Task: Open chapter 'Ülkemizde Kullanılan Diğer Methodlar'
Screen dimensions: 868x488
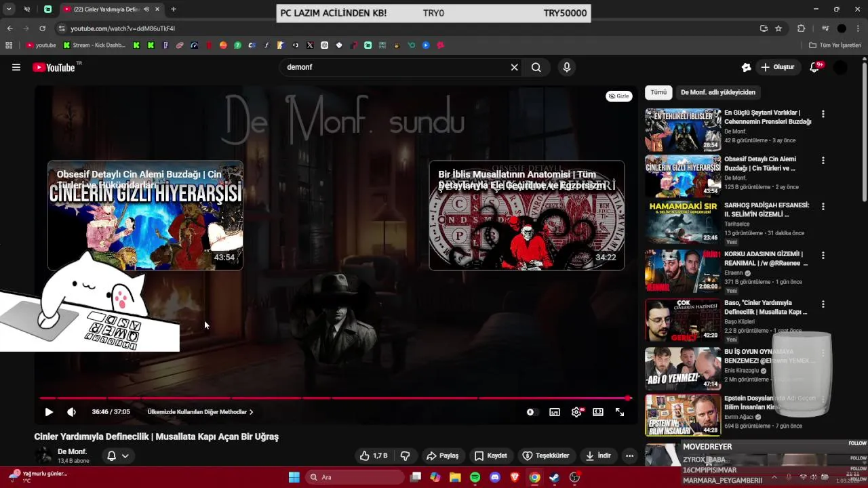Action: pyautogui.click(x=200, y=412)
